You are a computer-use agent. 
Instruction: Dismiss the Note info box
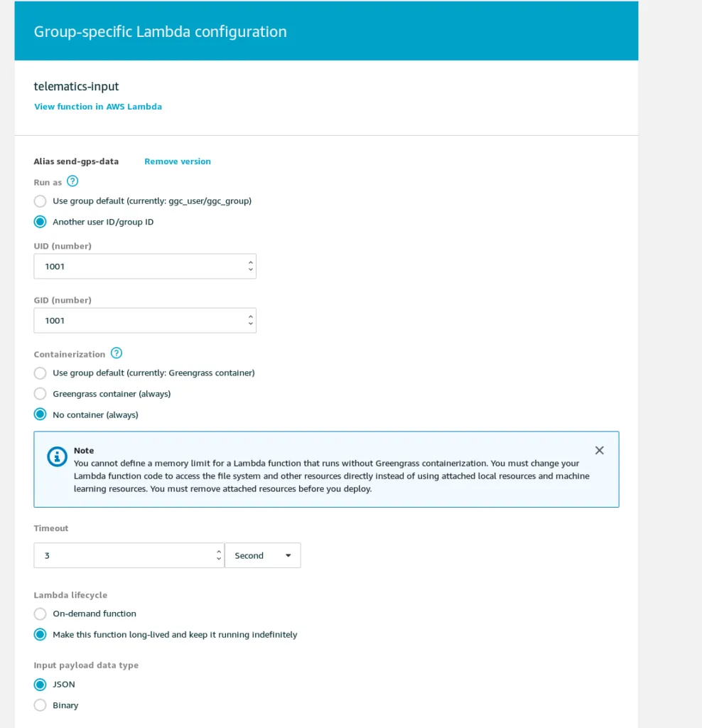[x=599, y=450]
